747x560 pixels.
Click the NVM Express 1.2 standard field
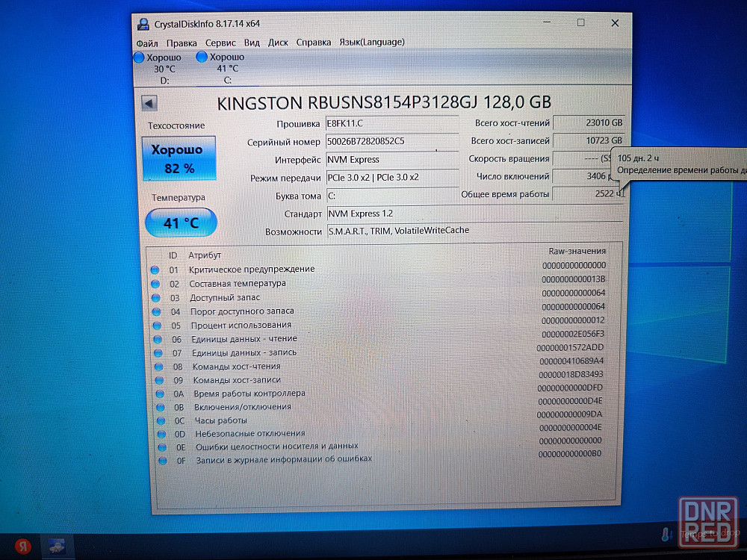[475, 214]
